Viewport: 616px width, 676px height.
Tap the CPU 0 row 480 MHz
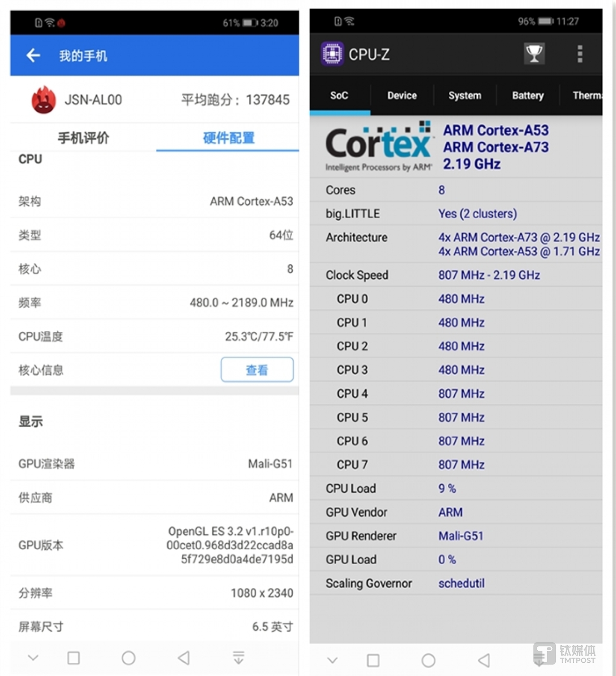[456, 299]
